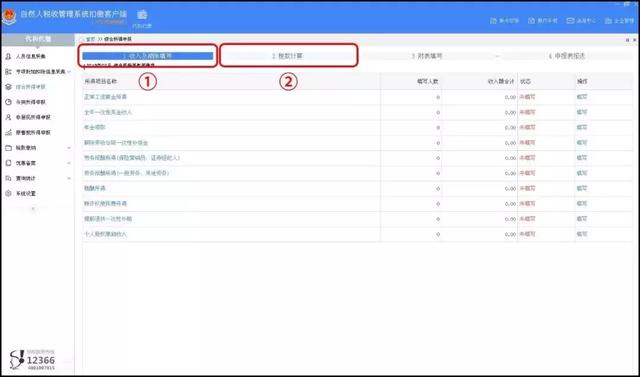Expand 税款缴纳 submenu in sidebar
The width and height of the screenshot is (640, 377).
point(69,148)
